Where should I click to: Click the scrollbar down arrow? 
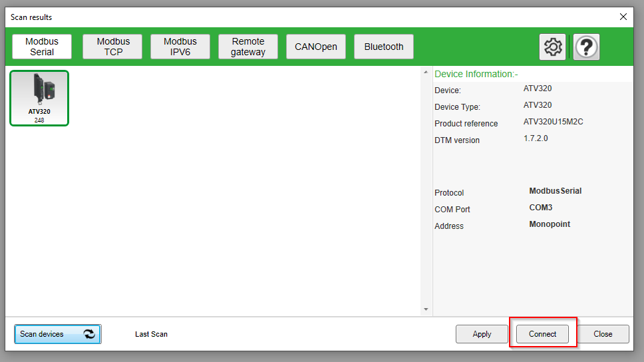[x=426, y=309]
